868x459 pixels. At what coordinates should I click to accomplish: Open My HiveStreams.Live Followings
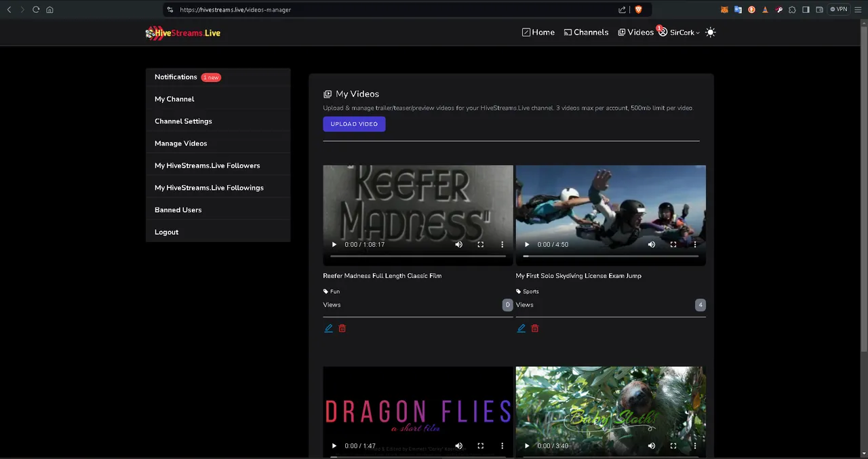pyautogui.click(x=218, y=188)
